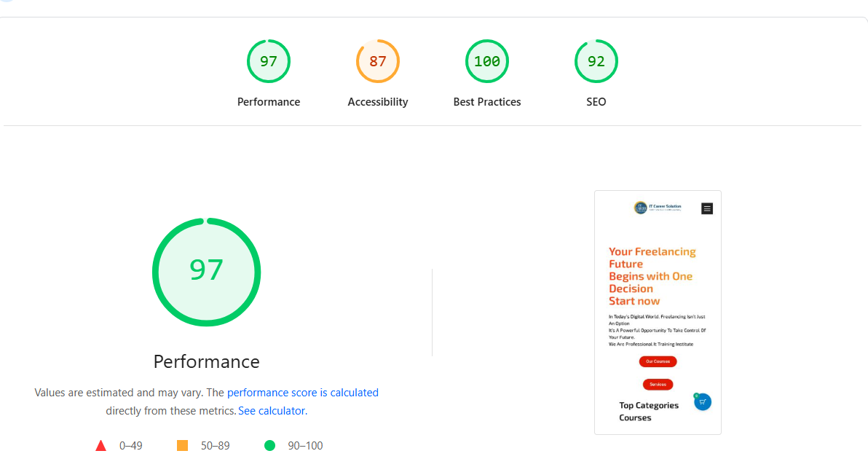Click the Accessibility gauge showing 87

pos(378,61)
